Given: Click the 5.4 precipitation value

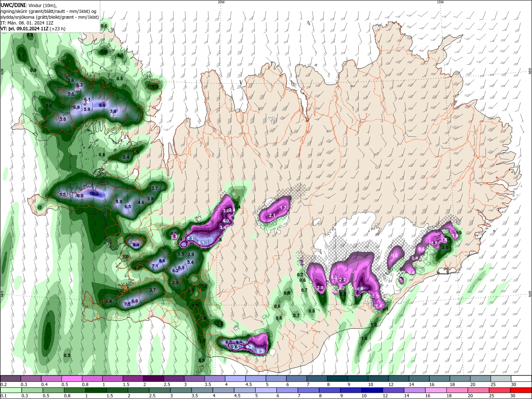Looking at the screenshot, I should [191, 262].
